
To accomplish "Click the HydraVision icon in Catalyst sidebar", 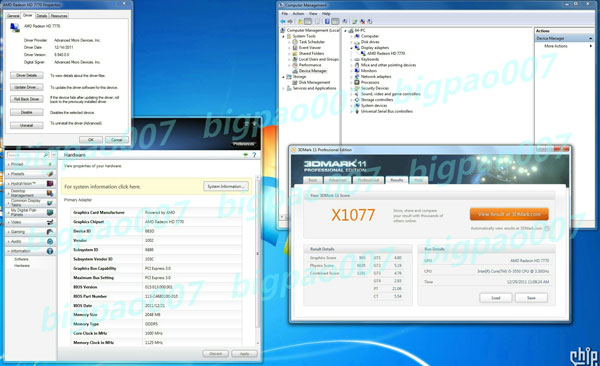I will point(50,183).
